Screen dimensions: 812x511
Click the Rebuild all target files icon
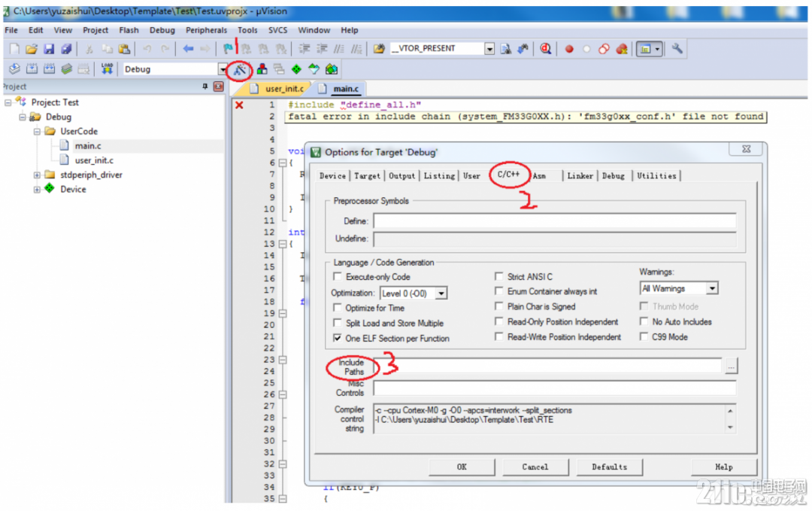click(x=49, y=69)
